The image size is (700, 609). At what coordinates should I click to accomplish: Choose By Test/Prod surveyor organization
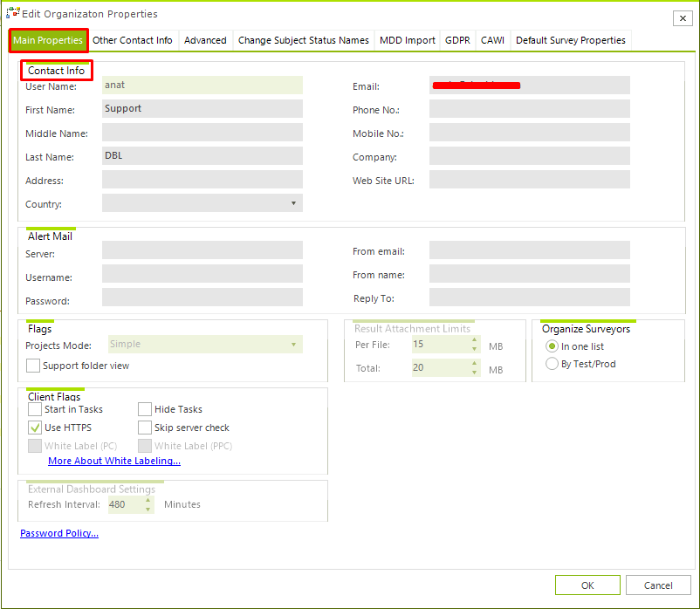coord(552,364)
